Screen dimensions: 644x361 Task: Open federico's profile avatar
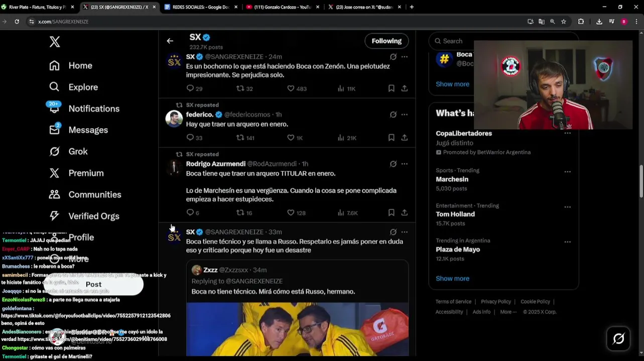174,119
